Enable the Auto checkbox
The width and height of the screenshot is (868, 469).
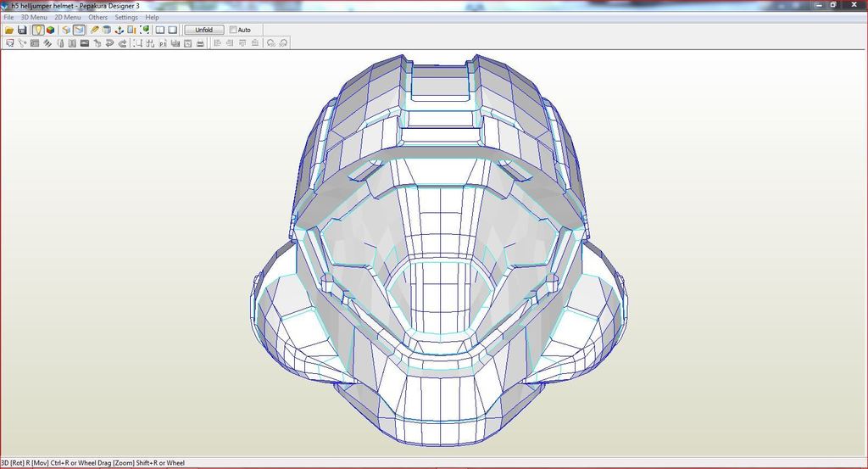233,30
